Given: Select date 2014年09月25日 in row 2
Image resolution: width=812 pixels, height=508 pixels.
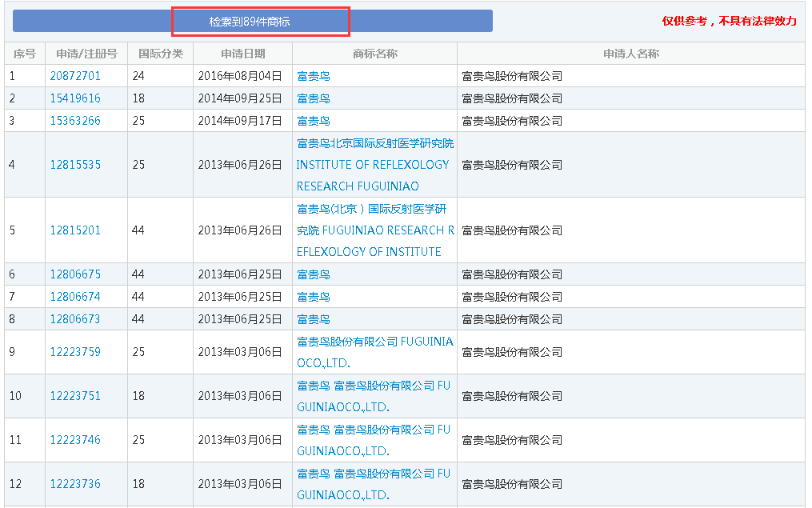Looking at the screenshot, I should [240, 98].
